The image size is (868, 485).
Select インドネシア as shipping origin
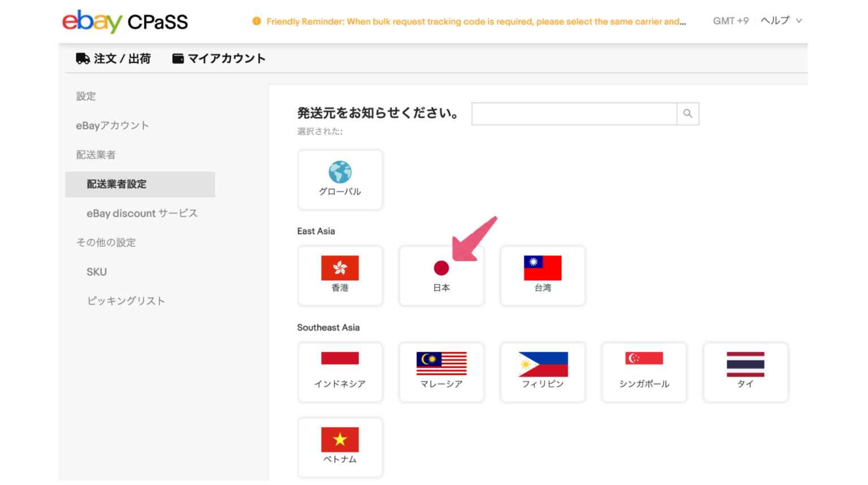coord(340,372)
